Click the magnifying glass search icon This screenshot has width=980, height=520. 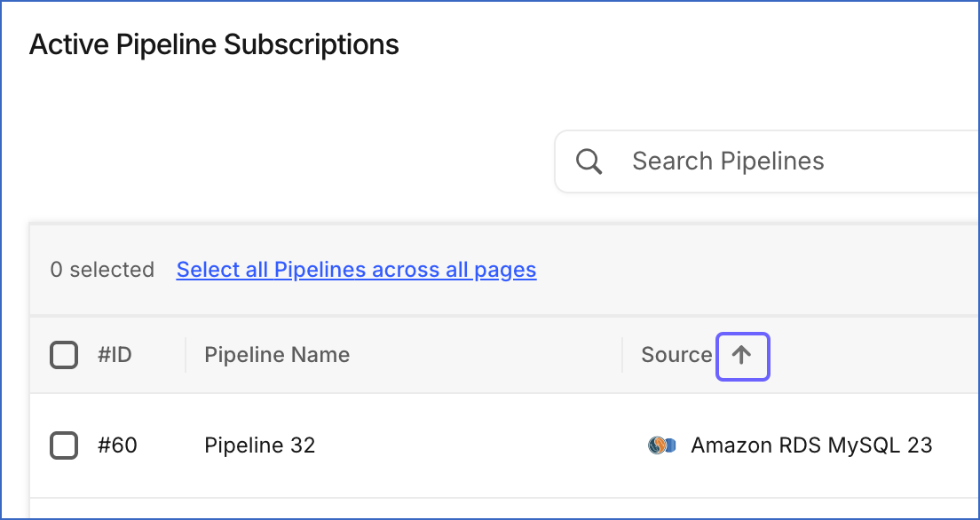click(589, 162)
